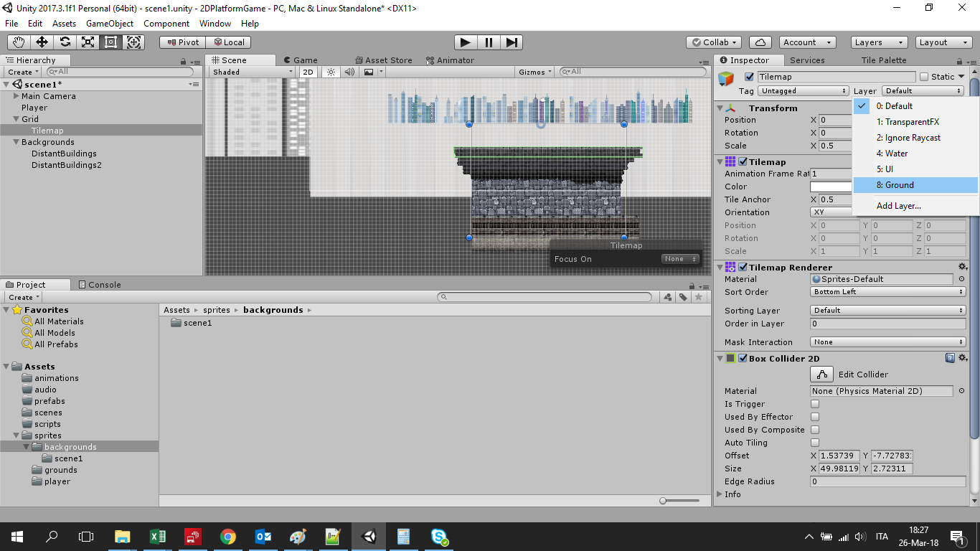This screenshot has width=980, height=551.
Task: Select the Move tool
Action: coord(42,42)
